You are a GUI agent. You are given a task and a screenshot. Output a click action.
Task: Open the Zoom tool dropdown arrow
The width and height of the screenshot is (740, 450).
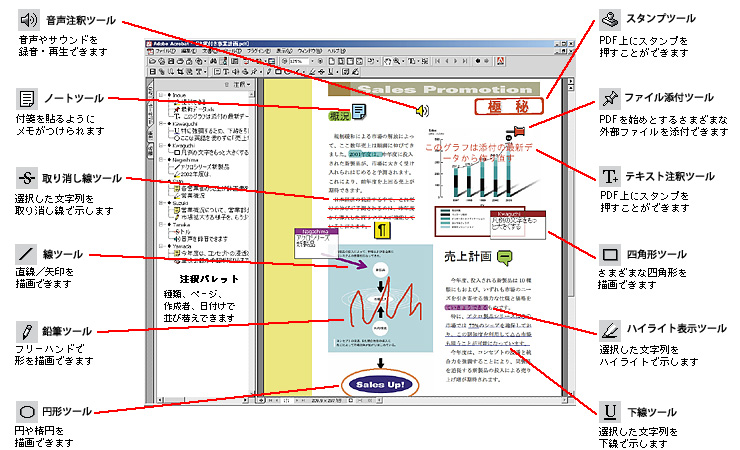[x=404, y=61]
